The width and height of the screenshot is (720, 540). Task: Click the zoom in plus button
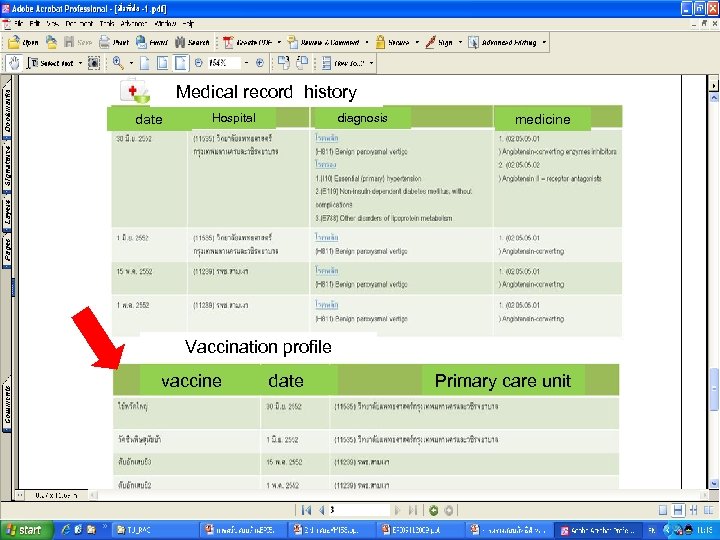[x=260, y=63]
